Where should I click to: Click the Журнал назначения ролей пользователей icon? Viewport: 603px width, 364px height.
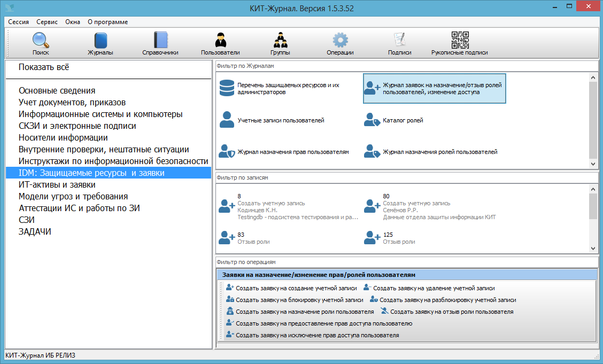(372, 151)
